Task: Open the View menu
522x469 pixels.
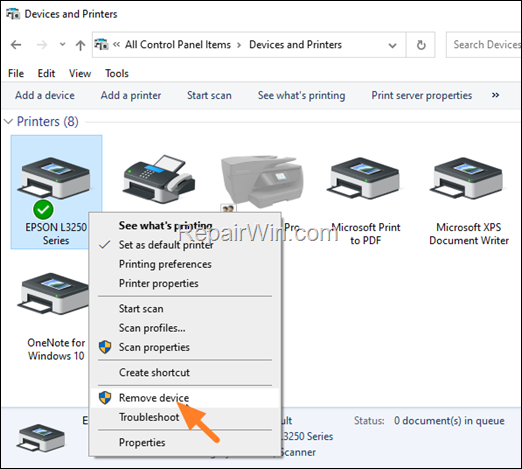Action: pos(80,73)
